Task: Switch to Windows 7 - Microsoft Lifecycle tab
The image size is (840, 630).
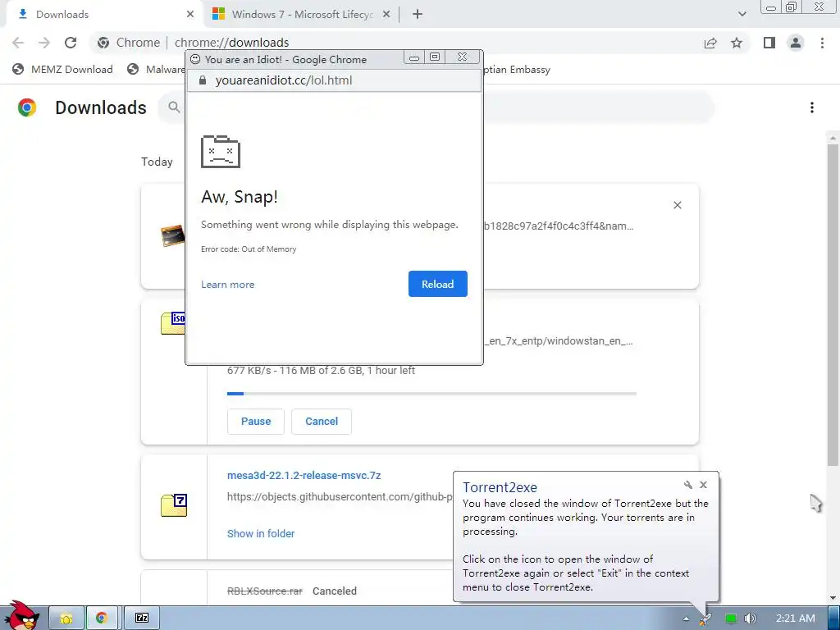Action: point(300,15)
